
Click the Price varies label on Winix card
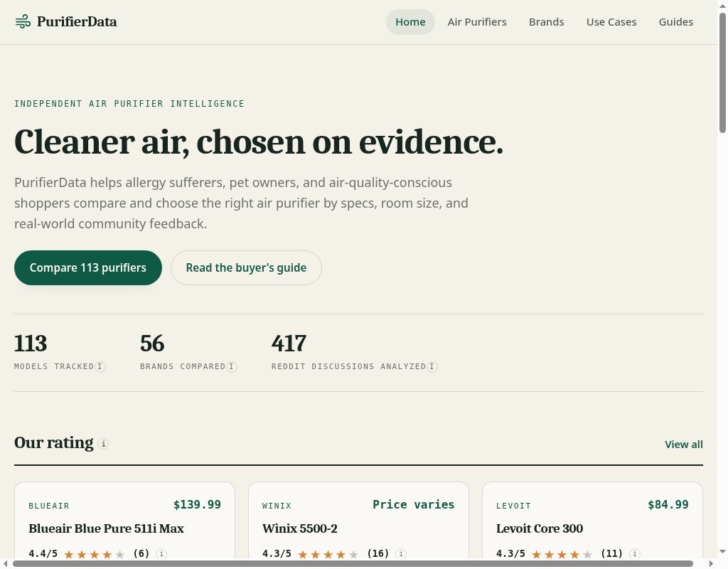tap(414, 505)
